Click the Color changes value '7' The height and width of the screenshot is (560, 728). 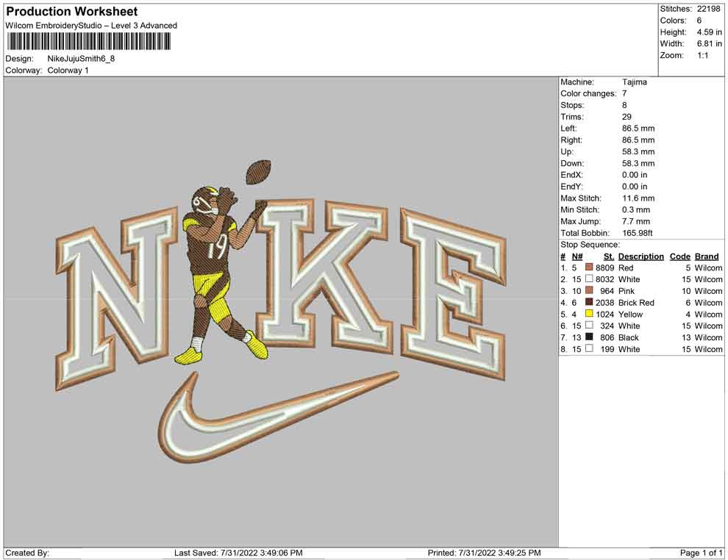tap(624, 93)
